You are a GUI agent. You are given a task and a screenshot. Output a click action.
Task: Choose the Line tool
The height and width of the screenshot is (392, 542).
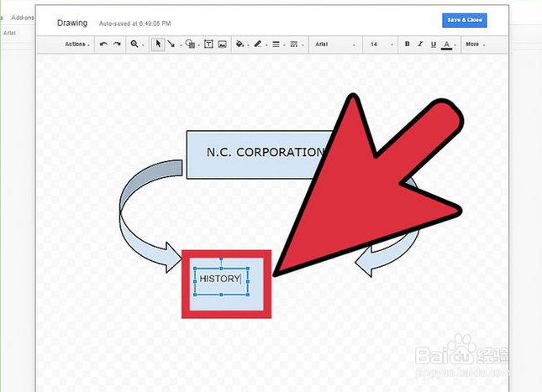tap(171, 44)
